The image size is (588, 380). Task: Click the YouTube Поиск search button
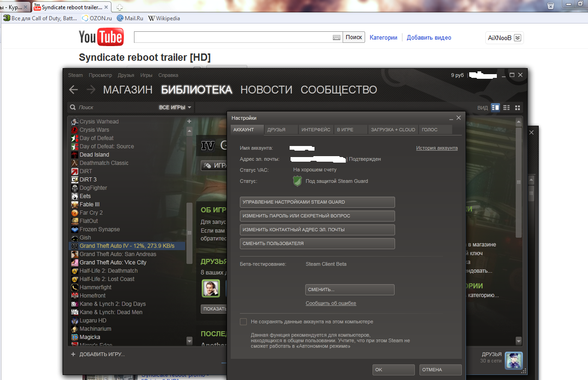pyautogui.click(x=354, y=37)
